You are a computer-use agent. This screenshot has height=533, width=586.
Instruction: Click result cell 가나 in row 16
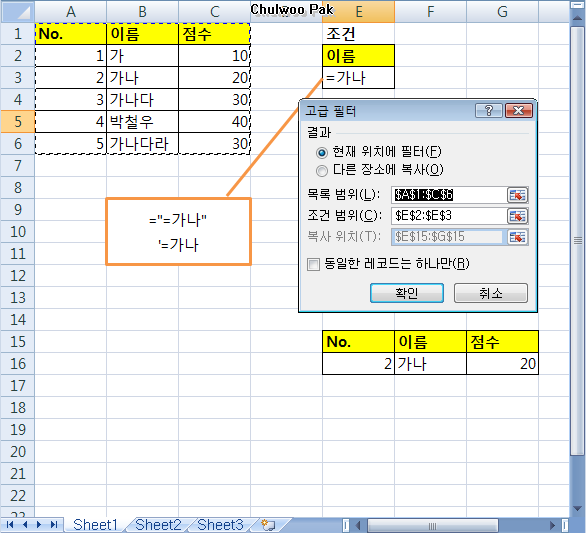click(x=431, y=363)
